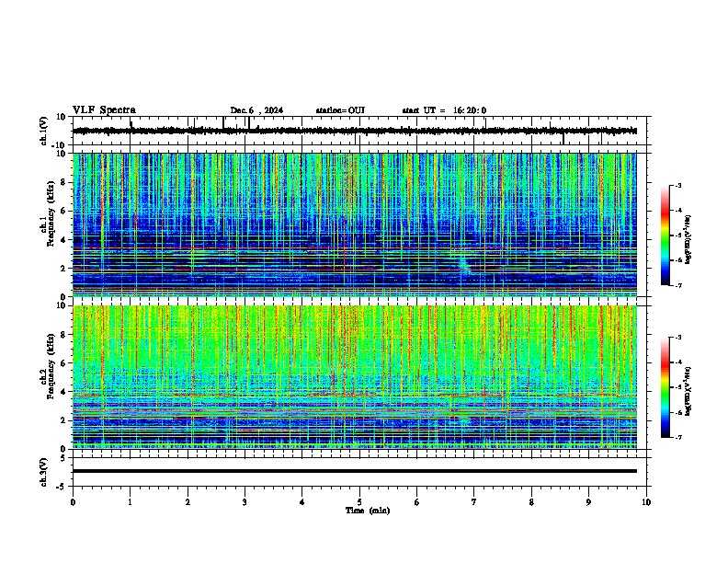Click the time axis tick label "8"
728x563 pixels.
[531, 502]
